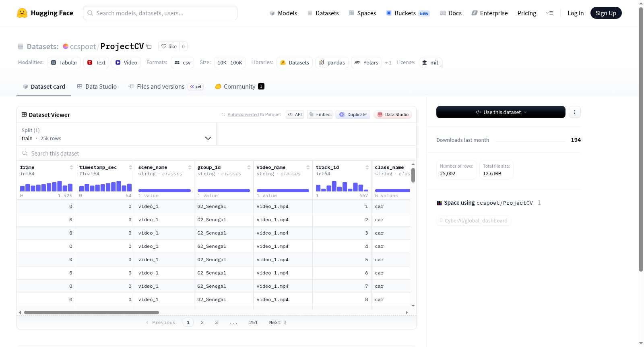The width and height of the screenshot is (644, 347).
Task: Click the Duplicate button
Action: pos(353,114)
